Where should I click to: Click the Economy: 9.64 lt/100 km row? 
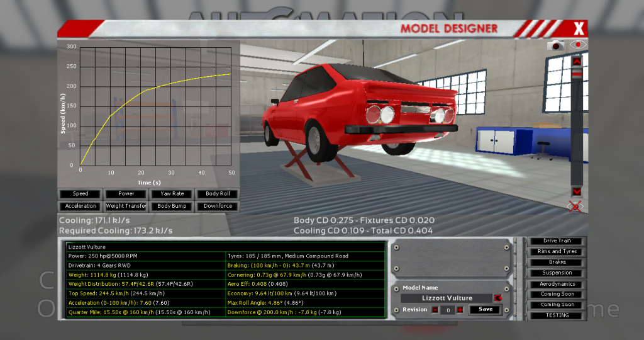(305, 293)
